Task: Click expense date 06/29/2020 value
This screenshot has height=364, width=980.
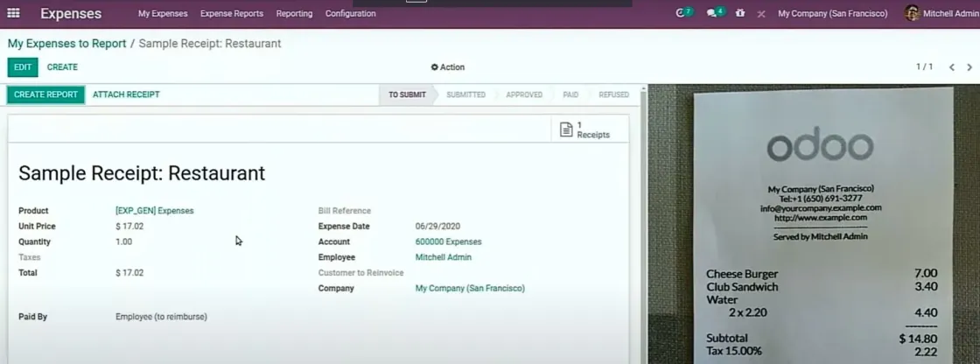Action: (437, 227)
